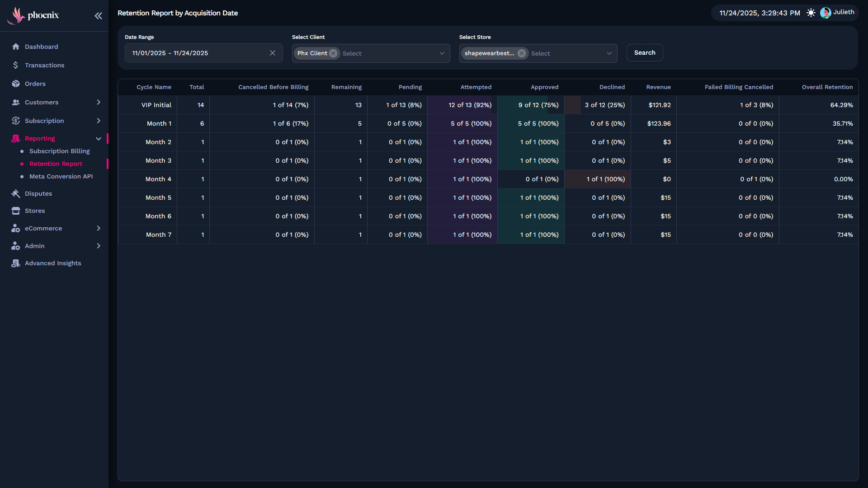868x488 pixels.
Task: Open the Select Store dropdown arrow
Action: [609, 53]
